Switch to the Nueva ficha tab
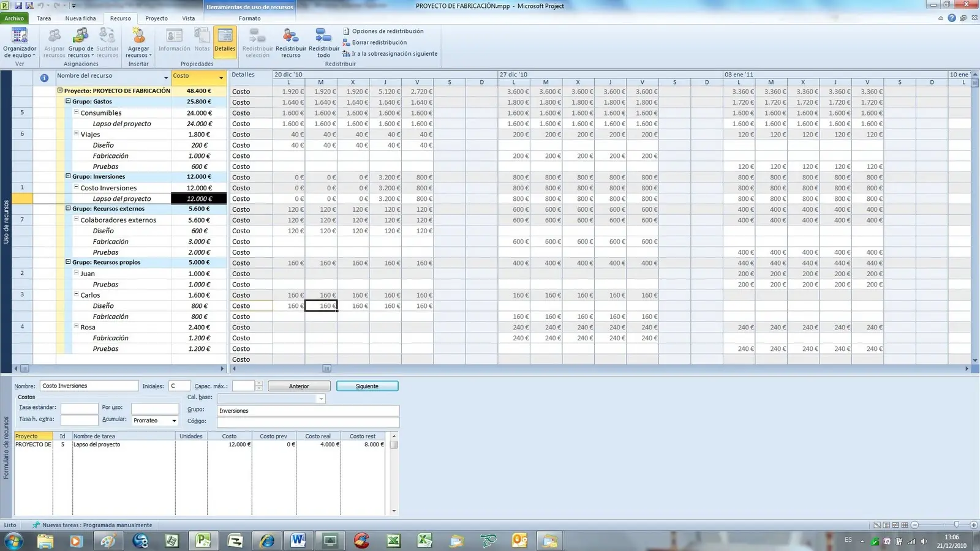The height and width of the screenshot is (551, 980). 81,18
